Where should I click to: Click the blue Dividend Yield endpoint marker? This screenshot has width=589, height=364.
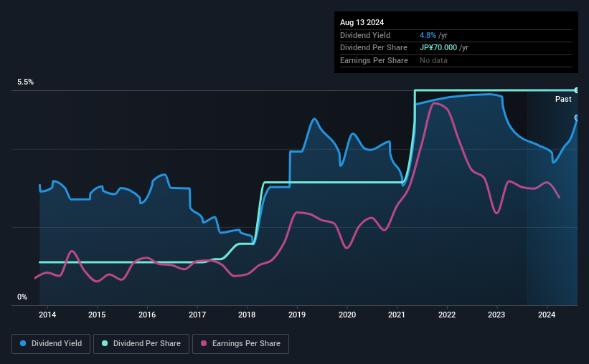pyautogui.click(x=576, y=118)
